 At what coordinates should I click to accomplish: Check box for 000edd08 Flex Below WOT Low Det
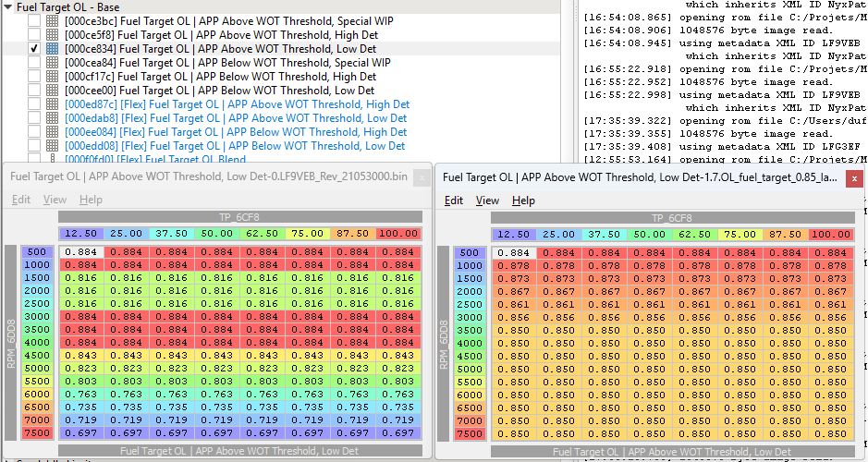34,145
